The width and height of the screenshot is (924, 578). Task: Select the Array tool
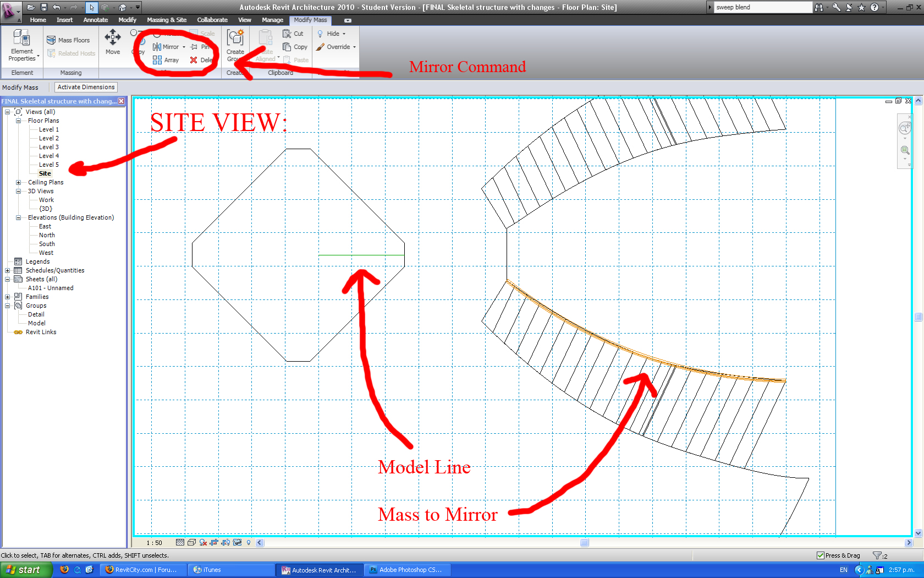click(166, 60)
